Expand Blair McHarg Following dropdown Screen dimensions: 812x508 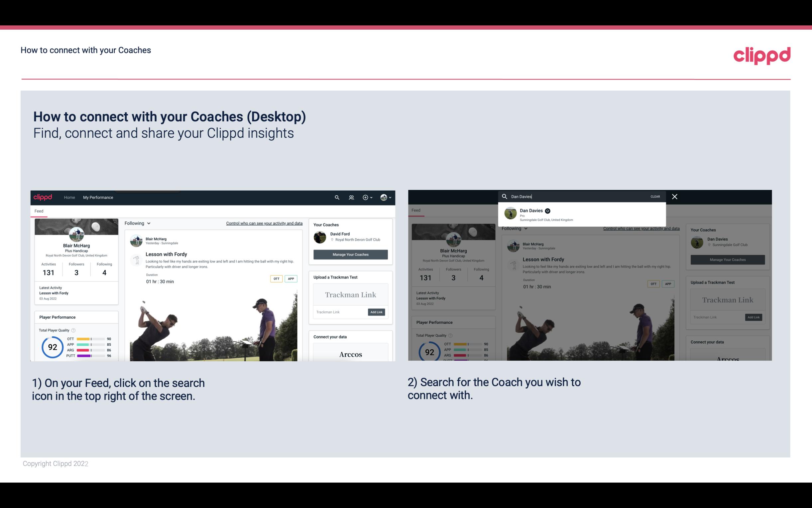click(139, 223)
